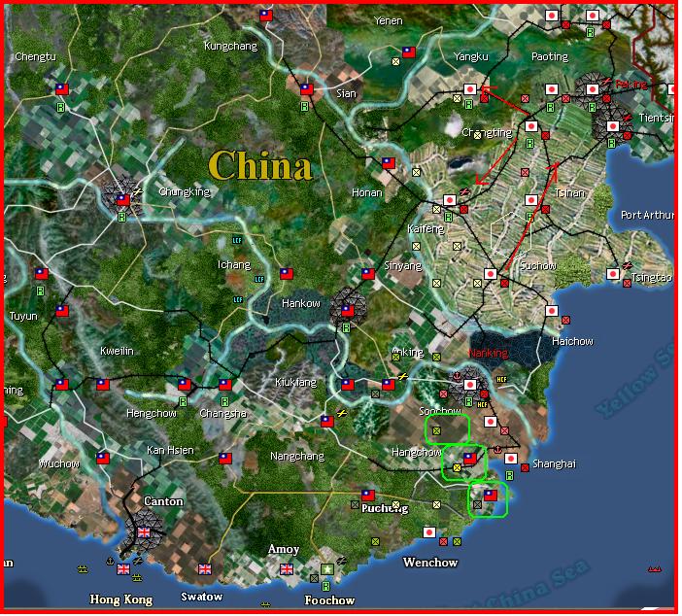Select the Foochow label
The height and width of the screenshot is (616, 682).
click(x=329, y=600)
